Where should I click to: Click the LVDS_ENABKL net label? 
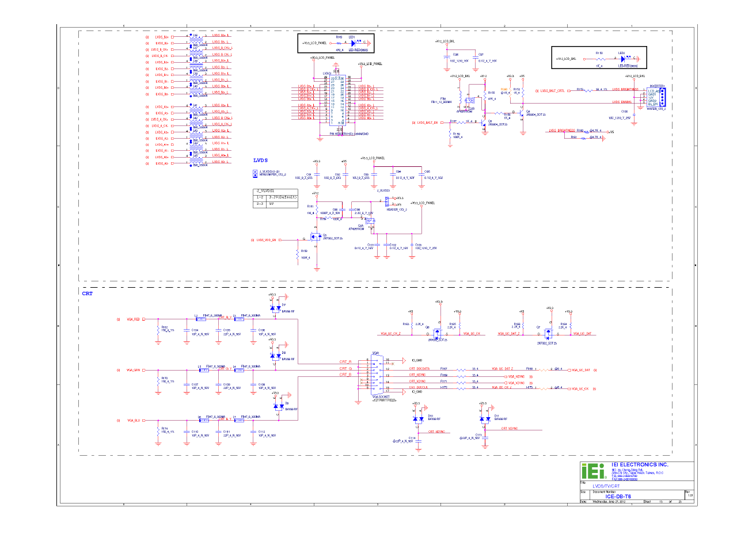pyautogui.click(x=622, y=102)
